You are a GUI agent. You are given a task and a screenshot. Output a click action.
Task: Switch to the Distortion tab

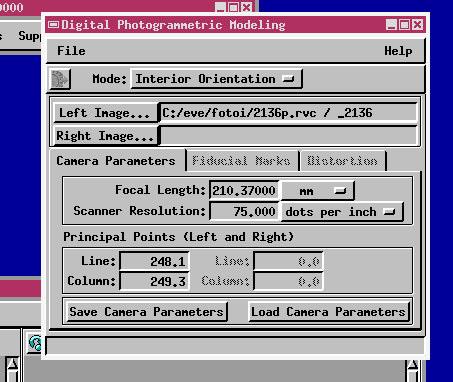342,161
